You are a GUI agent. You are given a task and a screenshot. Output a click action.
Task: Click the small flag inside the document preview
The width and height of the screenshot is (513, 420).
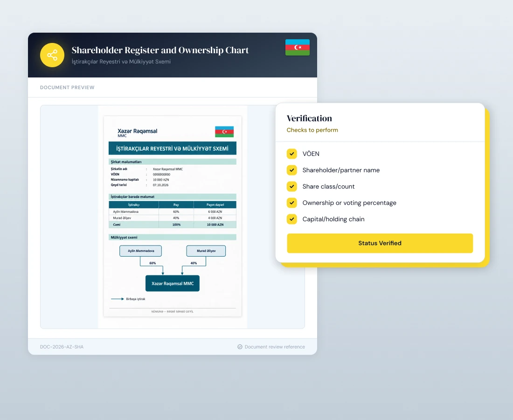(224, 132)
